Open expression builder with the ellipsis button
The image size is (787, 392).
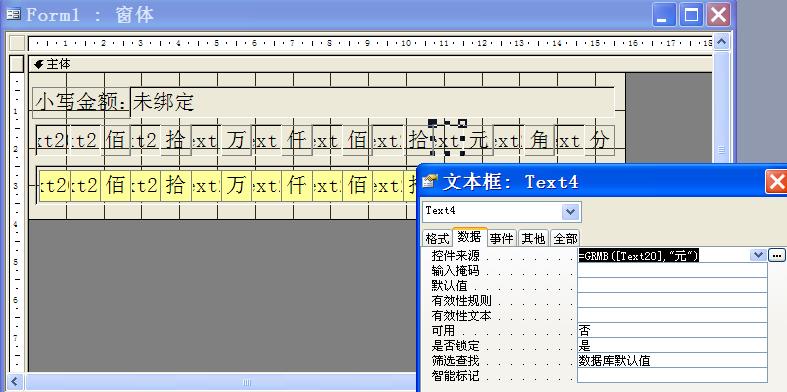(x=776, y=255)
